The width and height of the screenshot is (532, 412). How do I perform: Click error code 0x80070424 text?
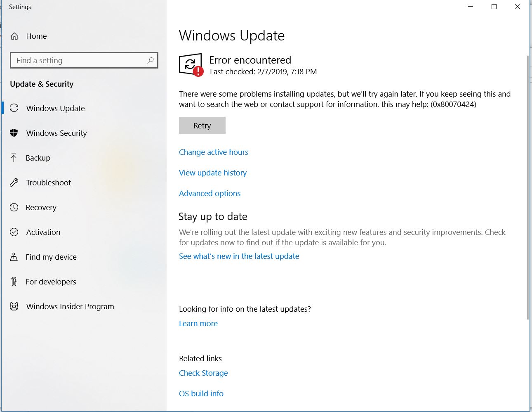453,104
